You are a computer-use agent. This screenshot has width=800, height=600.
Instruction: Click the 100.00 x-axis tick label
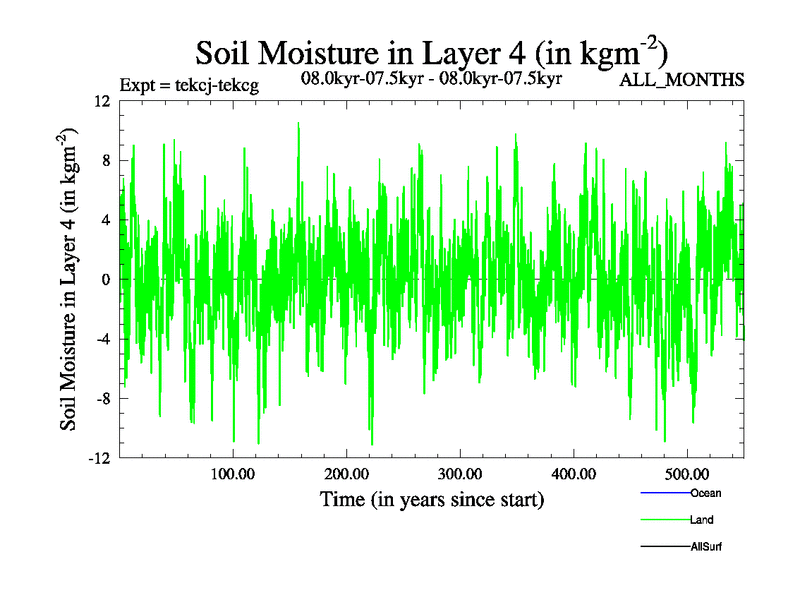232,473
